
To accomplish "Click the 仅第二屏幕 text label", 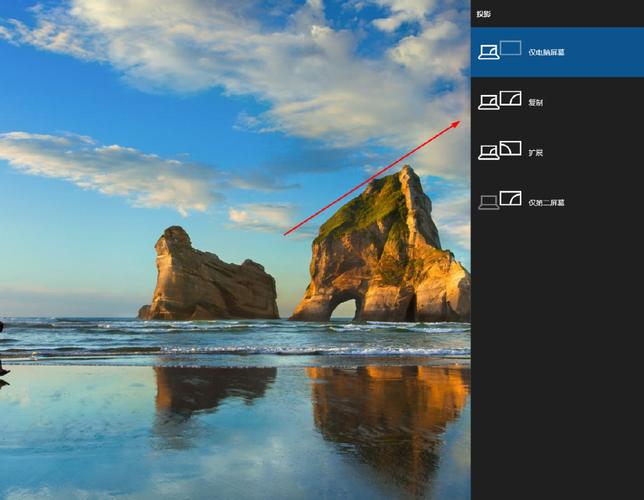I will [546, 202].
